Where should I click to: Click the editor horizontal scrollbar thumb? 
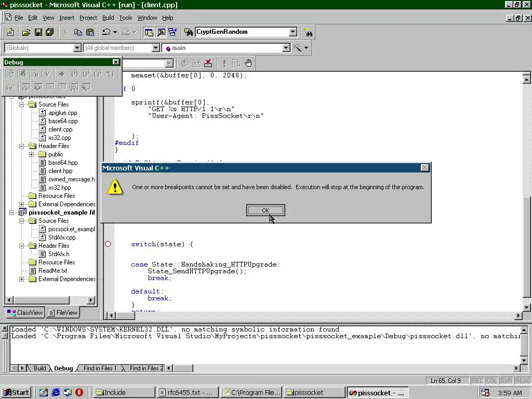coord(125,315)
